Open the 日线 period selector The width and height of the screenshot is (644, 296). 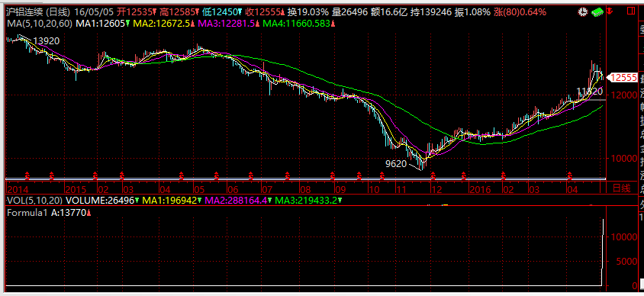621,188
